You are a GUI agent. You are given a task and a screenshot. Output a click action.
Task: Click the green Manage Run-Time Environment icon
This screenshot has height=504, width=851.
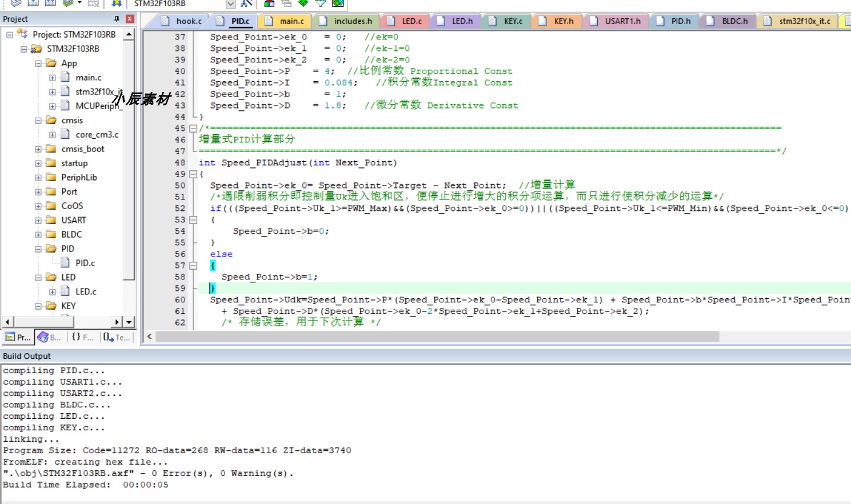click(x=303, y=3)
